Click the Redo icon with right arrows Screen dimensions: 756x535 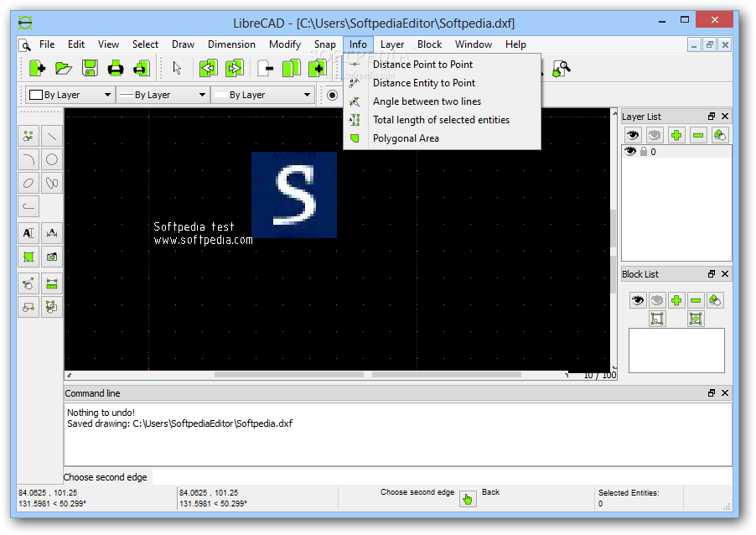[x=235, y=69]
